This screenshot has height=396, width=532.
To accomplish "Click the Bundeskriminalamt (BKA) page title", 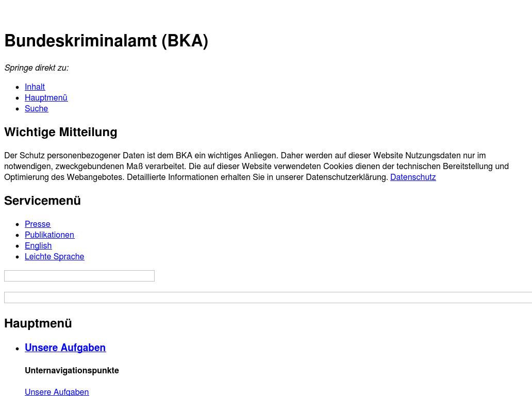I will (106, 41).
